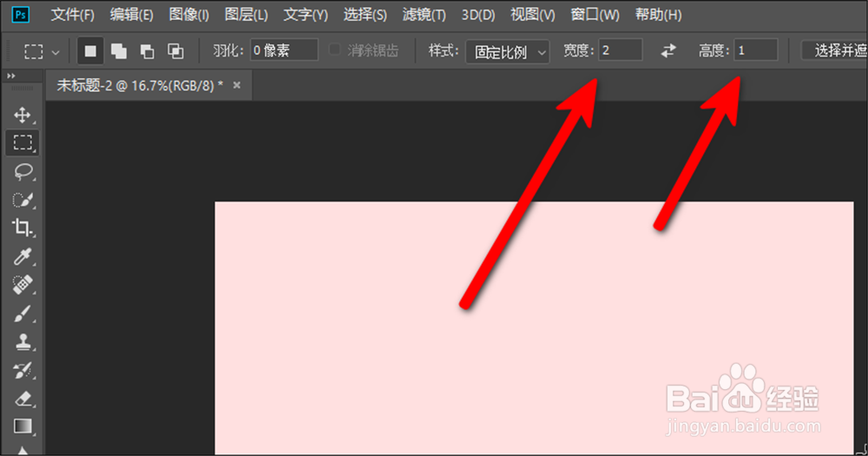Open the 文件(F) menu

pyautogui.click(x=73, y=15)
